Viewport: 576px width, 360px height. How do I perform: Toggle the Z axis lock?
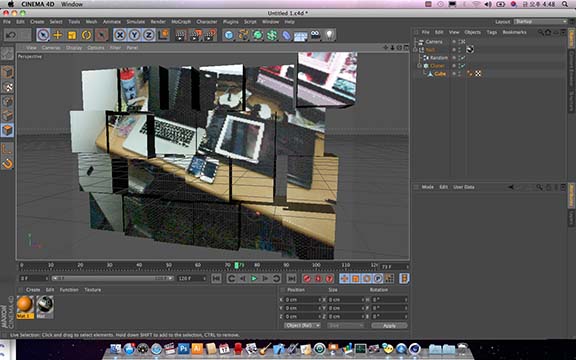click(148, 35)
